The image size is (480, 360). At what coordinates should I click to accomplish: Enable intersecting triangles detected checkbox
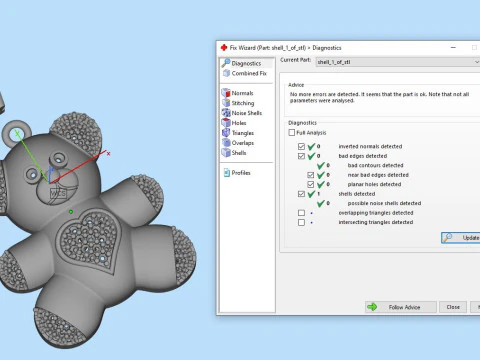(301, 222)
